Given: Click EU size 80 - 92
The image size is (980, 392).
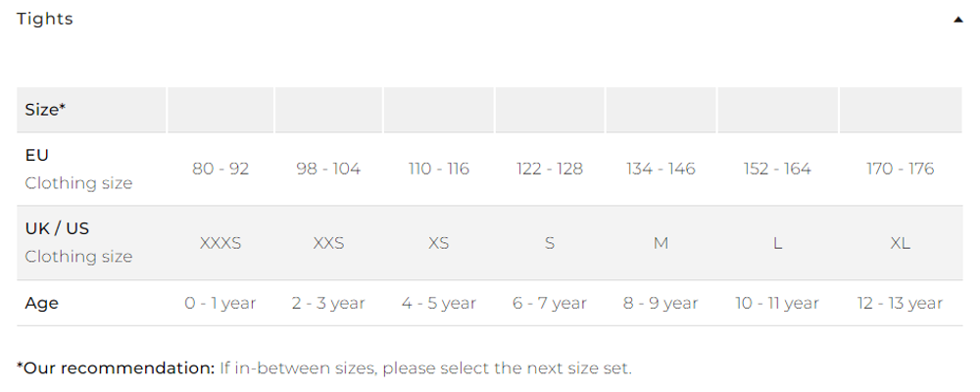Looking at the screenshot, I should tap(220, 169).
